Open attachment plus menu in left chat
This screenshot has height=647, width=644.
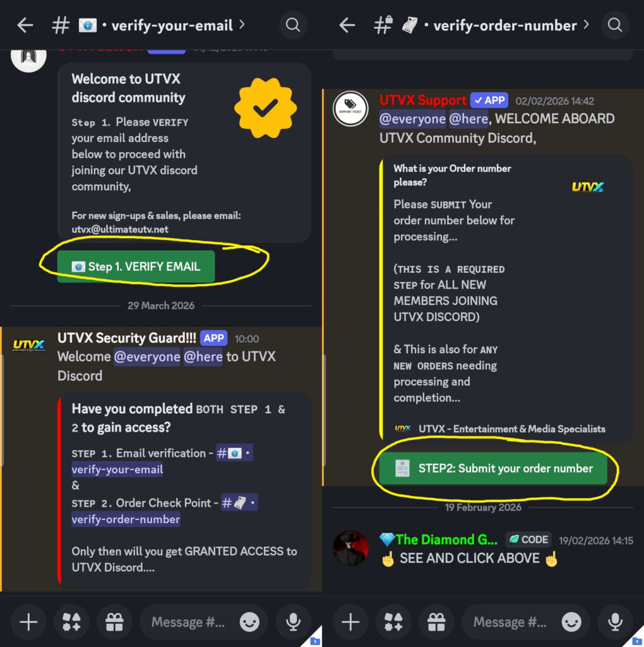[28, 622]
